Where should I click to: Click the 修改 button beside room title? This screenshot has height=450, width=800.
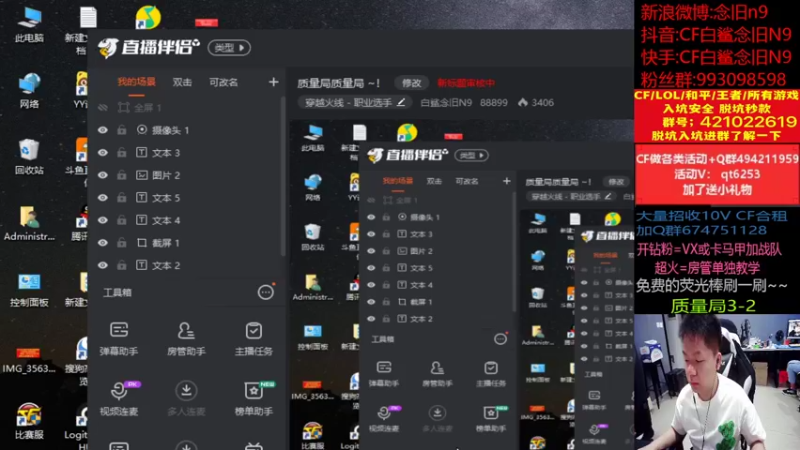pos(411,83)
